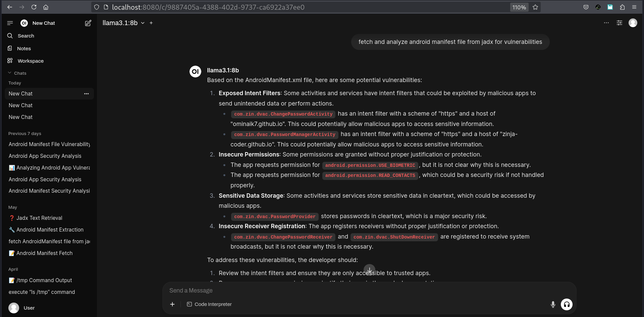Click the Send a Message field
This screenshot has height=317, width=644.
pyautogui.click(x=369, y=291)
